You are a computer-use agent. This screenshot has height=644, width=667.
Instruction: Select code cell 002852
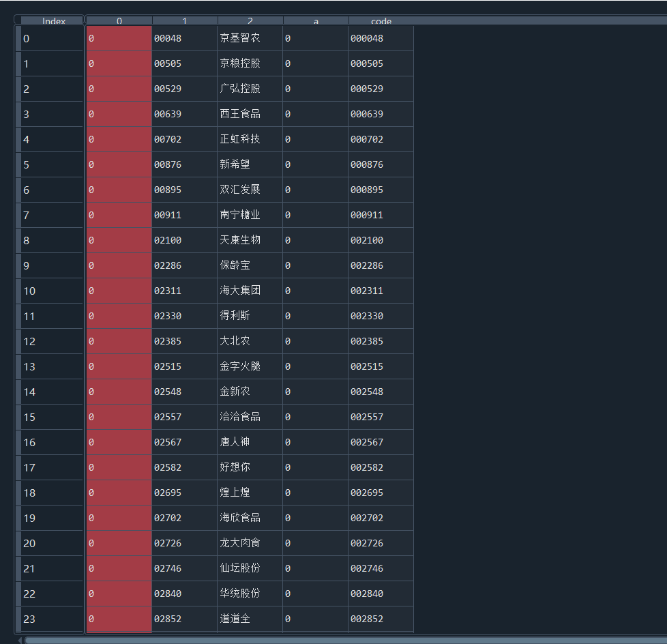pos(381,619)
